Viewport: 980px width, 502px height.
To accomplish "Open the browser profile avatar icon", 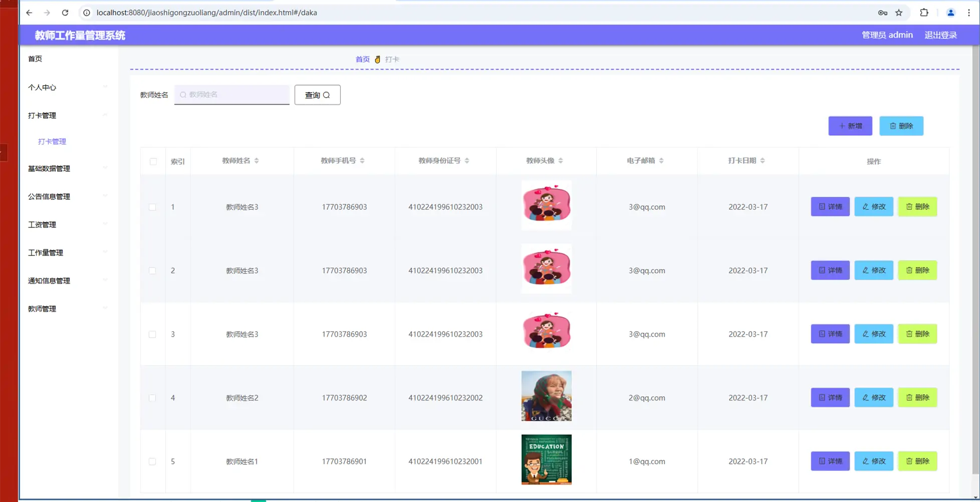I will 950,13.
